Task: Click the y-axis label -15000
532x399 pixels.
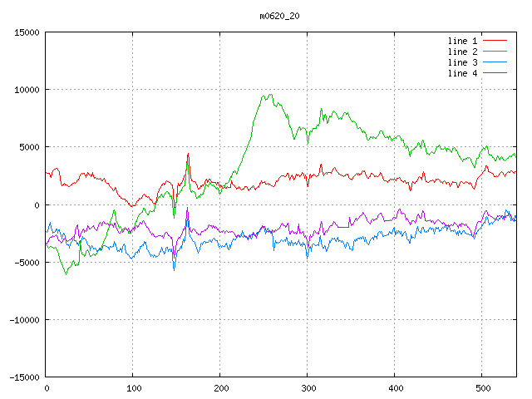Action: coord(24,377)
